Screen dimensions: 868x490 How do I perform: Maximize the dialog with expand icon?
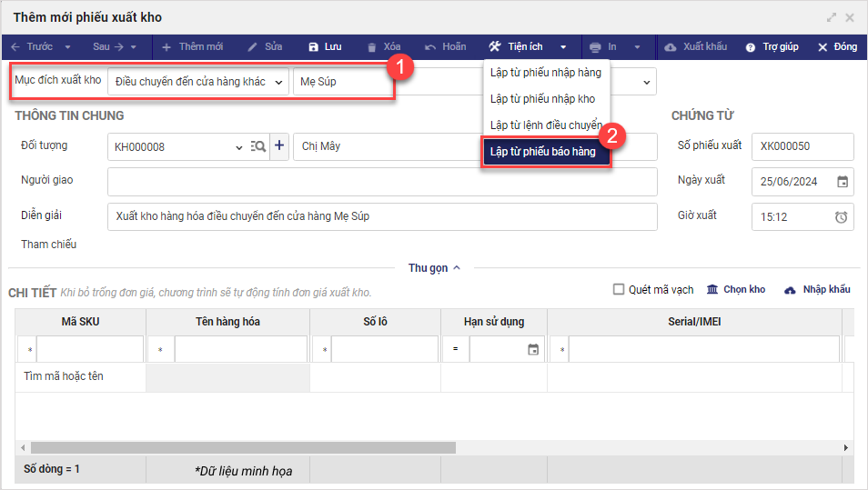[832, 17]
